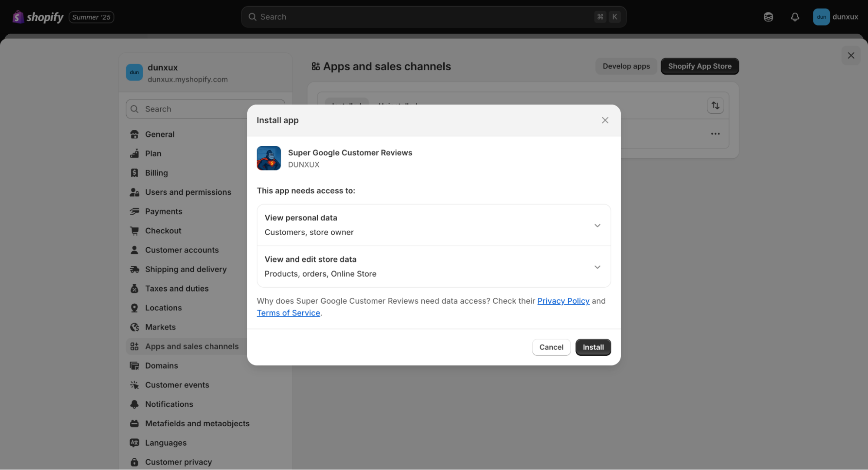Cancel the app installation
Viewport: 868px width, 470px height.
[551, 348]
